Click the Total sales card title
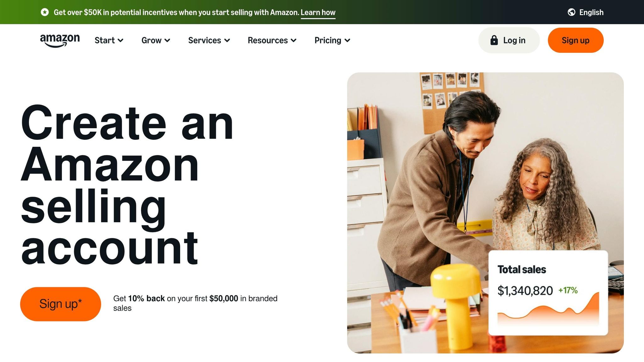Image resolution: width=644 pixels, height=362 pixels. pos(522,270)
